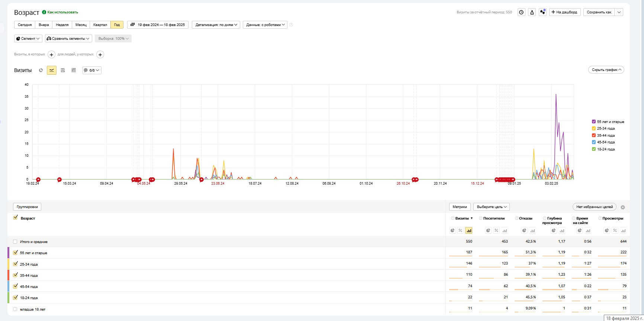Switch to the 'Квартал' period tab
The width and height of the screenshot is (644, 321).
pyautogui.click(x=100, y=25)
